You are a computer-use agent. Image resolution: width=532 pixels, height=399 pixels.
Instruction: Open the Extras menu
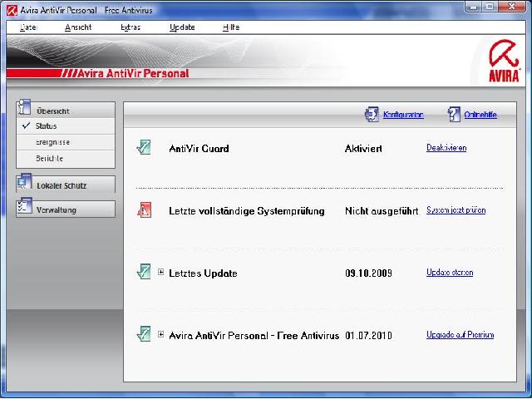click(x=131, y=27)
